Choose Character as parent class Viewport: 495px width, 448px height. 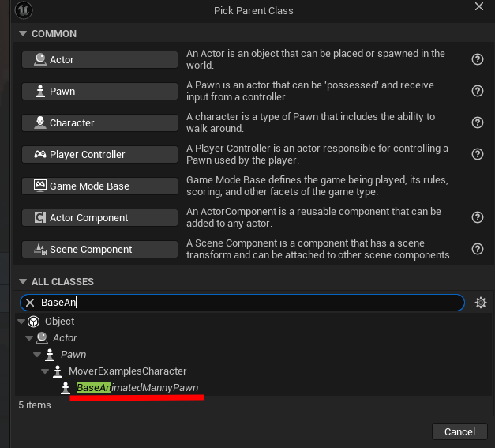pyautogui.click(x=99, y=122)
